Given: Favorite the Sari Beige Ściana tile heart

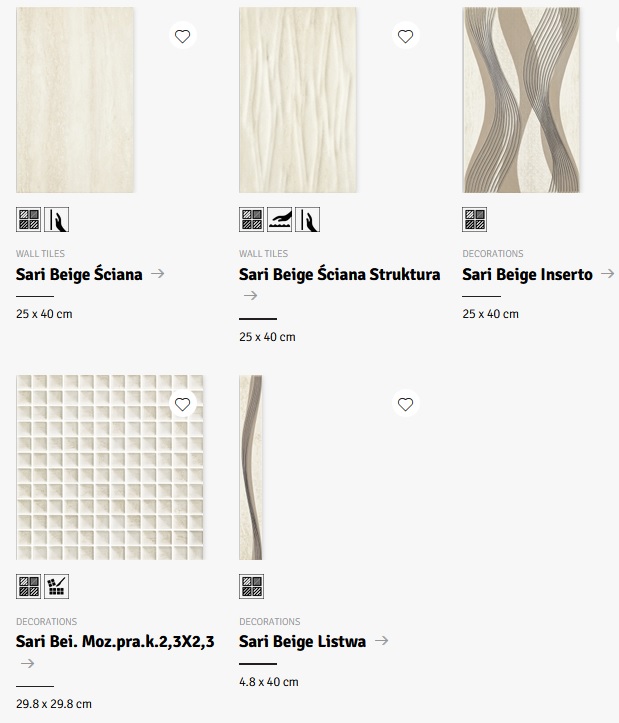Looking at the screenshot, I should tap(182, 36).
